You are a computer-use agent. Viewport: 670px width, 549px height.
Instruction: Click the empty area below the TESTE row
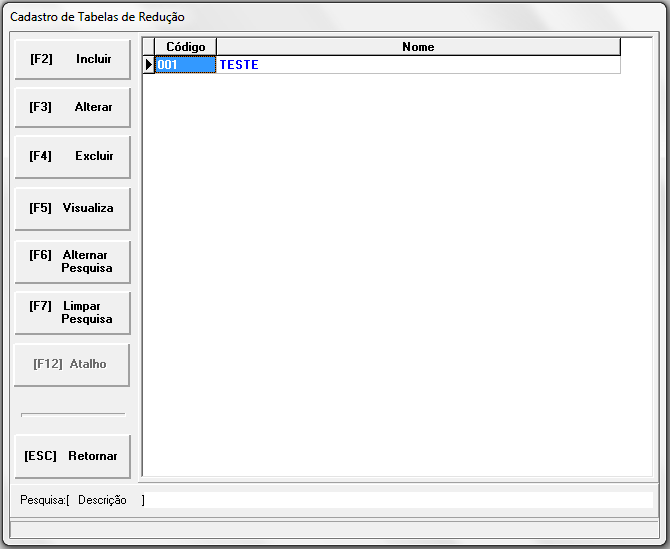coord(400,270)
